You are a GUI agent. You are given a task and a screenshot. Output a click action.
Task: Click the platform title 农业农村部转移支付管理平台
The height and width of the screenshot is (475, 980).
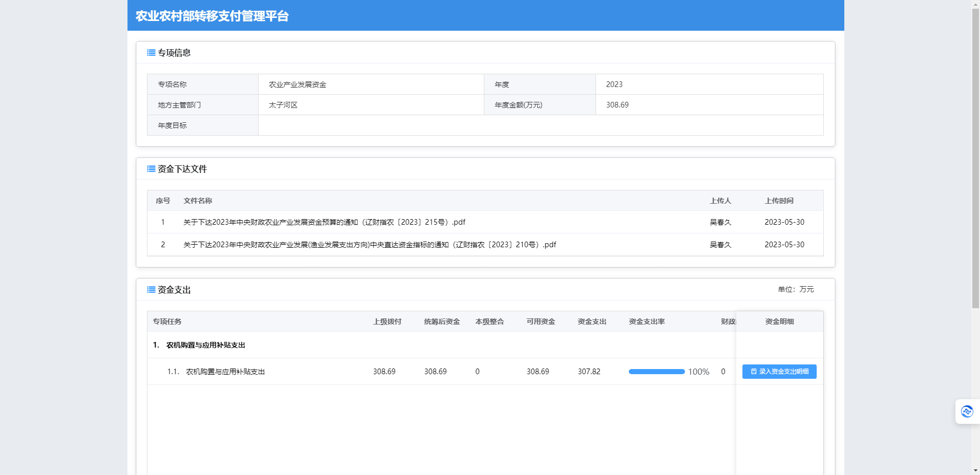pos(212,16)
